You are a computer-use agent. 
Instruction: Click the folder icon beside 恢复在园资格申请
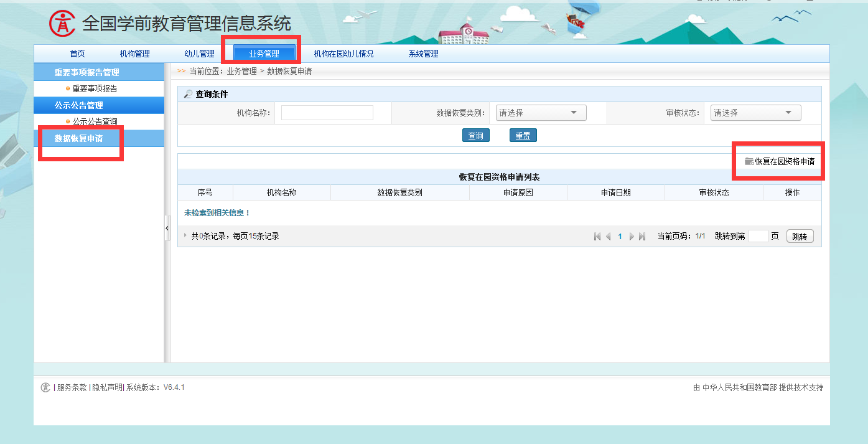click(749, 161)
